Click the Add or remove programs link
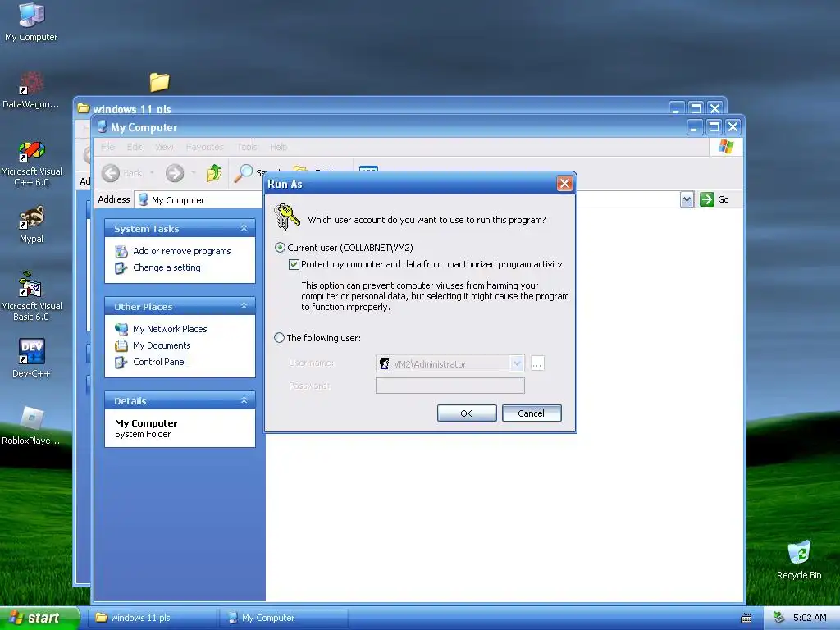840x630 pixels. [x=181, y=251]
